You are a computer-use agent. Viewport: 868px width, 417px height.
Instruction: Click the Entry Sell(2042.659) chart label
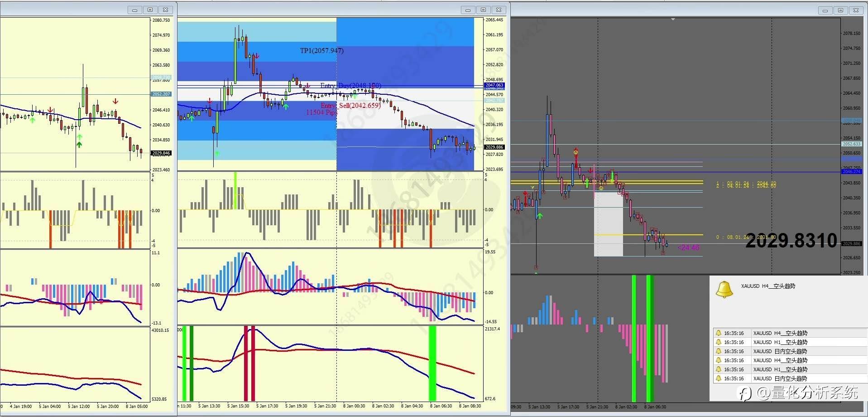tap(350, 106)
